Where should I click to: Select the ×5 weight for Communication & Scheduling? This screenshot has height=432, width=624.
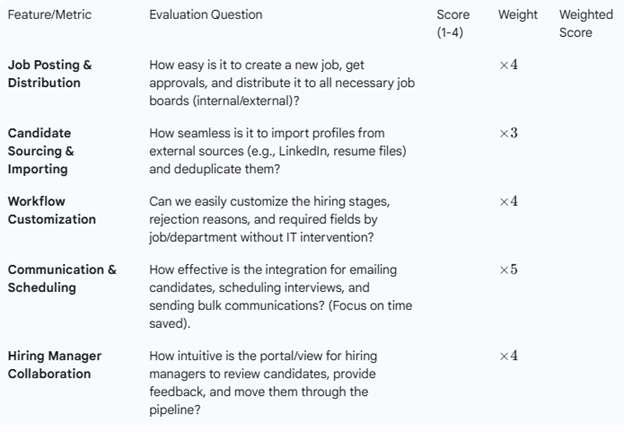(508, 269)
